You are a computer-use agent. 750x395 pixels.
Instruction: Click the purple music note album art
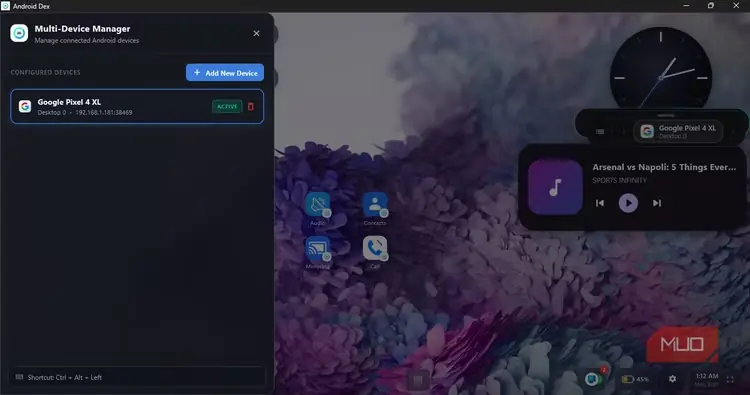tap(555, 187)
